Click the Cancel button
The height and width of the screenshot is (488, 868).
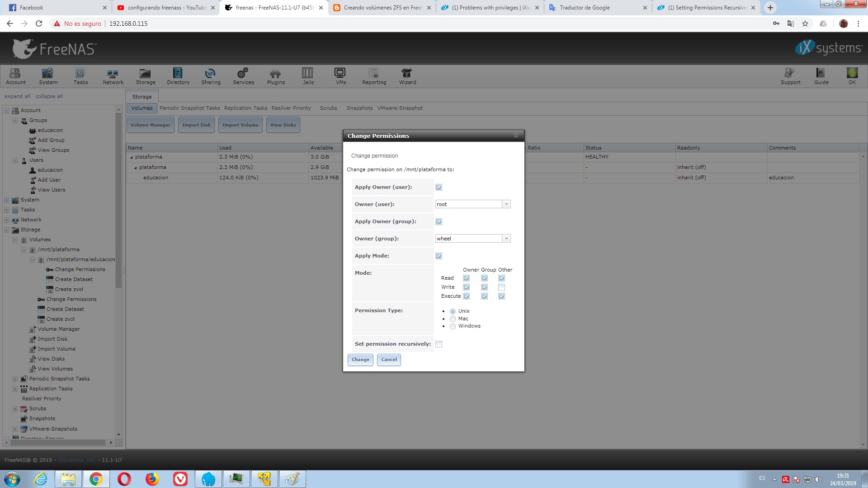coord(389,360)
